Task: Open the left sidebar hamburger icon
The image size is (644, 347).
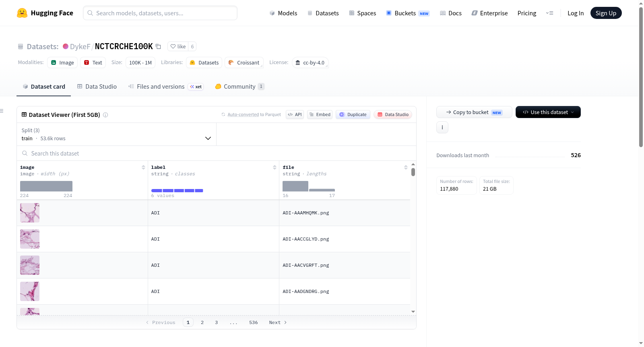Action: tap(2, 111)
